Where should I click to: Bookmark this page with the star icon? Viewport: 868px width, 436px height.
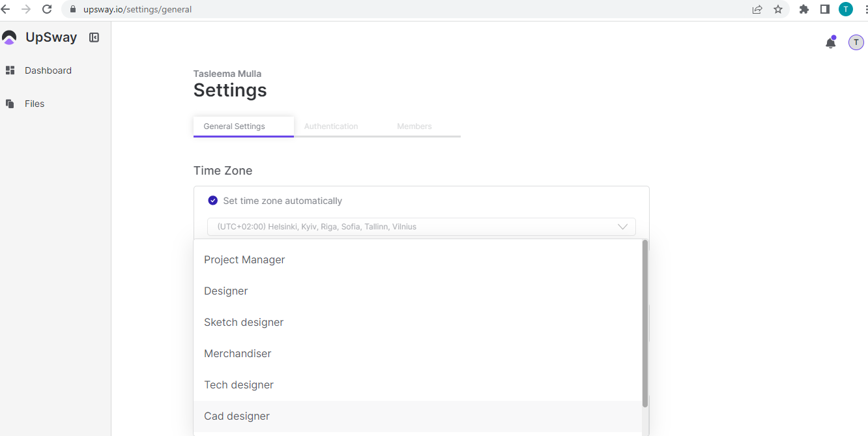pyautogui.click(x=777, y=9)
